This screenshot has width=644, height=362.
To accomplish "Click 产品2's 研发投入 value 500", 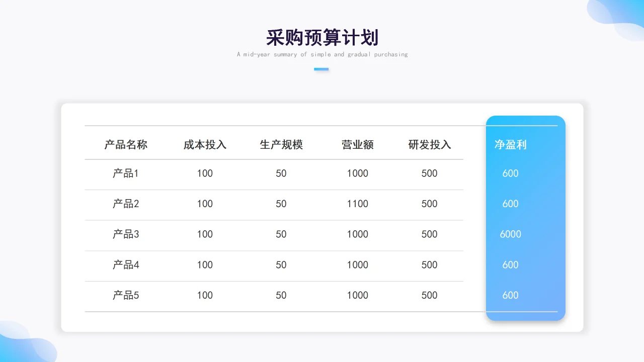I will (430, 204).
